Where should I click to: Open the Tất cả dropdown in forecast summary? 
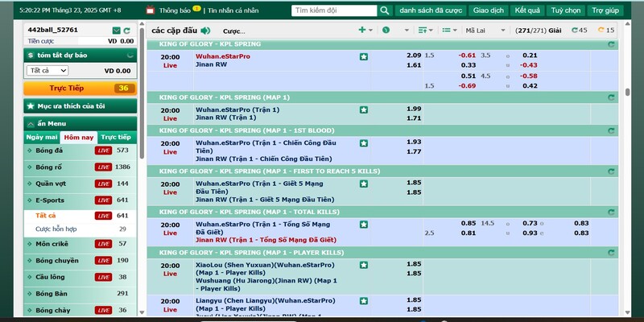[x=47, y=71]
